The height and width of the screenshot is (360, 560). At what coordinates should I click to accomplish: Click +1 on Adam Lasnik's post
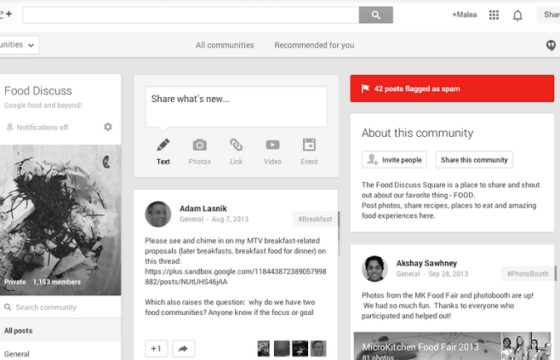(156, 349)
